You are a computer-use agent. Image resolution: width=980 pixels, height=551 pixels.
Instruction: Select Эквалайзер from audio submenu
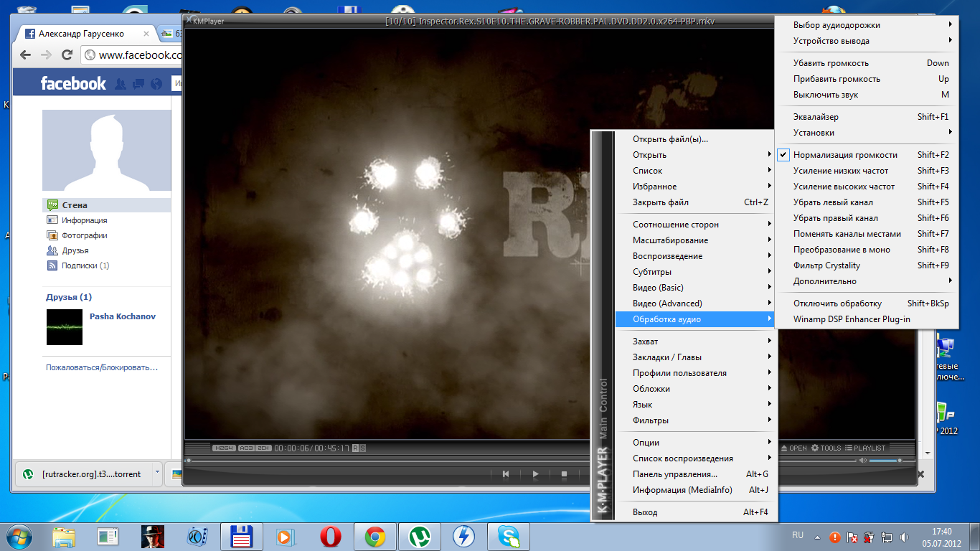pos(815,117)
